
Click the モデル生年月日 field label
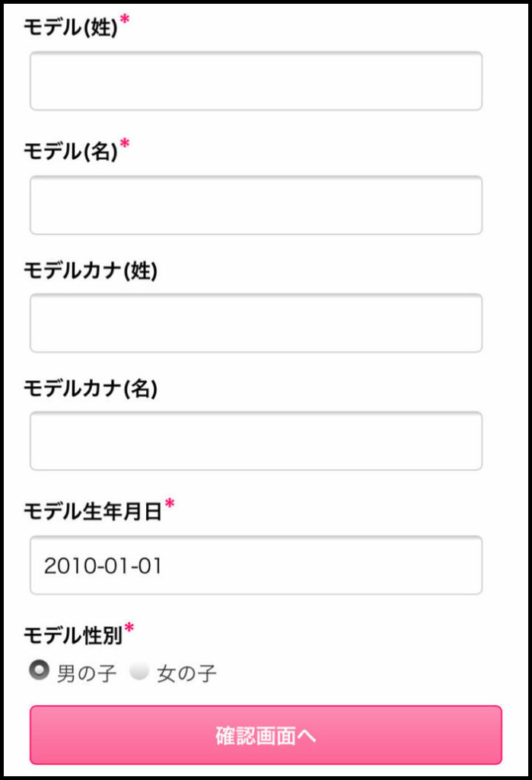93,511
